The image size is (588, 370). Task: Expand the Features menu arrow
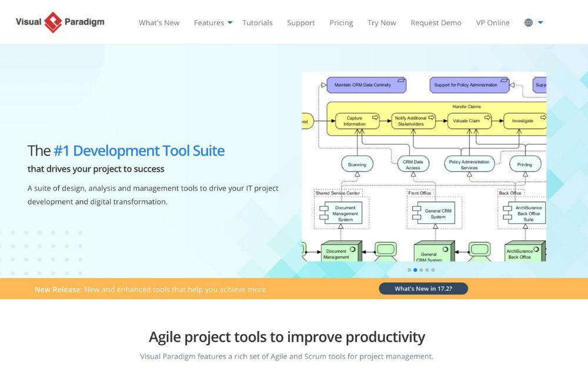tap(230, 23)
